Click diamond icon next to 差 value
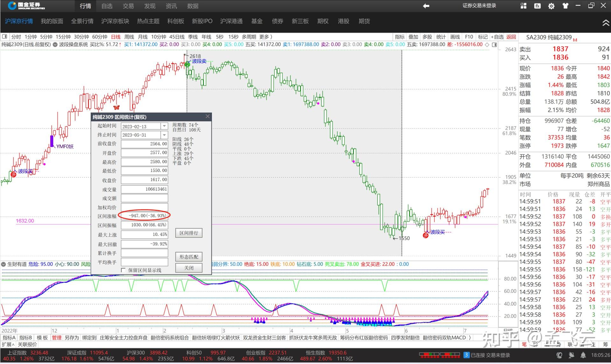 click(x=487, y=45)
